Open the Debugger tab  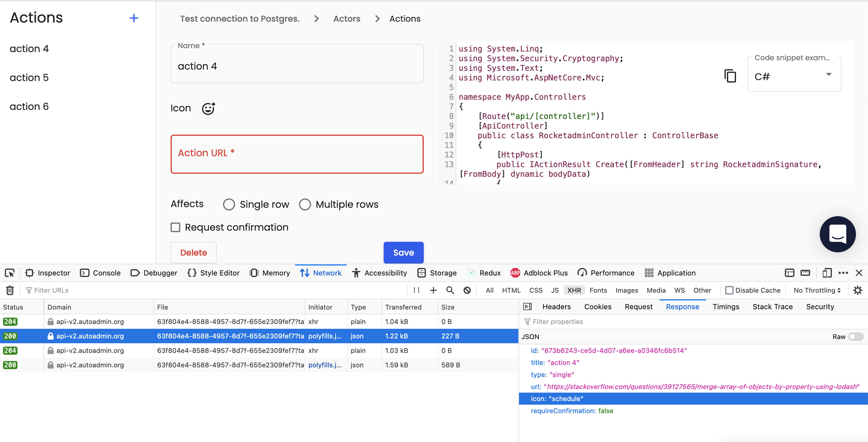click(154, 273)
